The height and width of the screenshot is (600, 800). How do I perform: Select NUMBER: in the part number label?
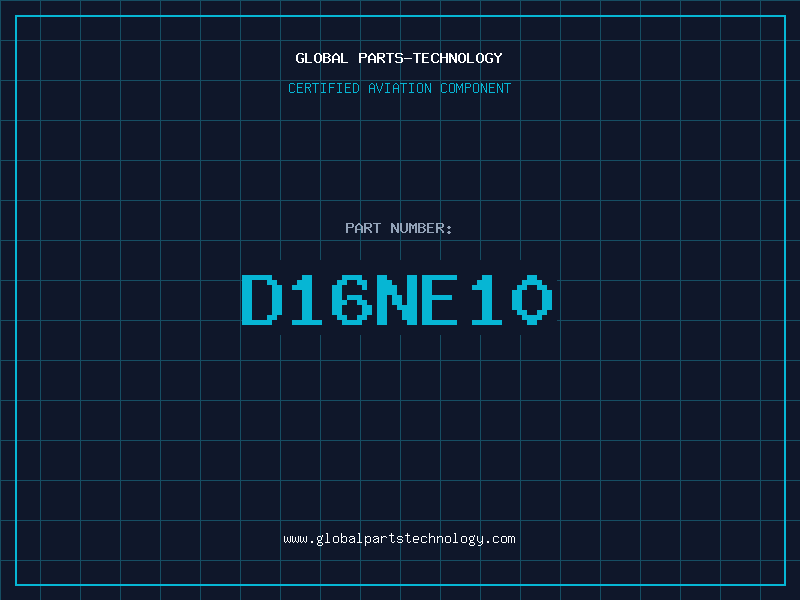(421, 228)
